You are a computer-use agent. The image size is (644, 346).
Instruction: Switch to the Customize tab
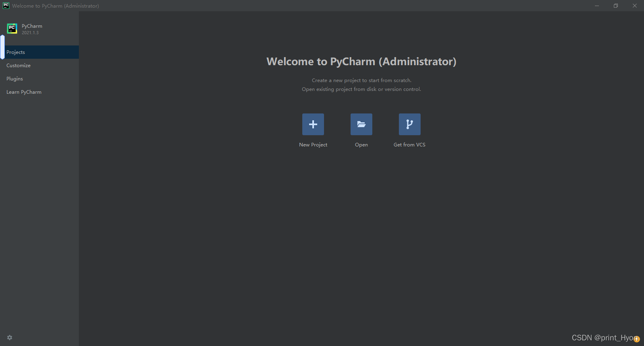coord(39,66)
